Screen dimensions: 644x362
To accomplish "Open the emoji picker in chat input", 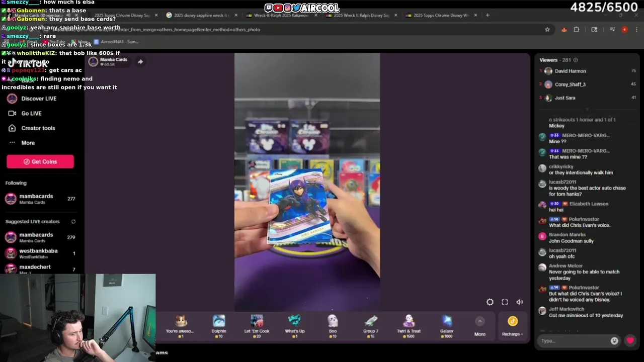I will (x=614, y=340).
